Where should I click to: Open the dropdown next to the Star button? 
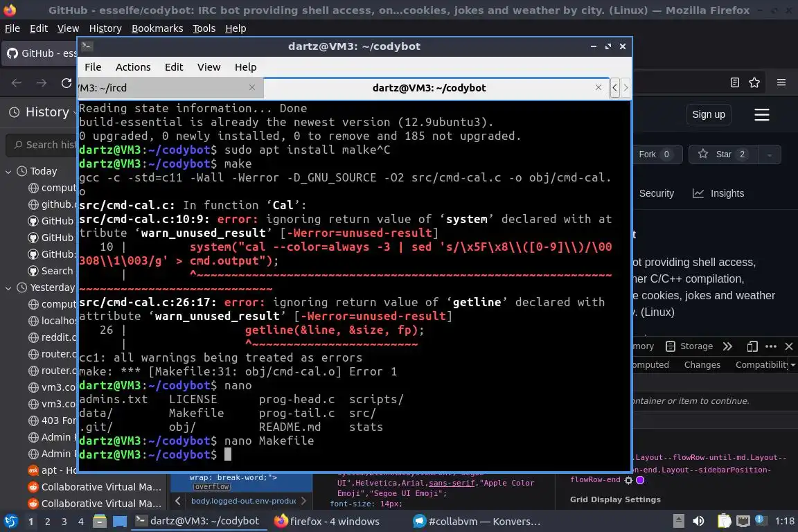point(770,154)
